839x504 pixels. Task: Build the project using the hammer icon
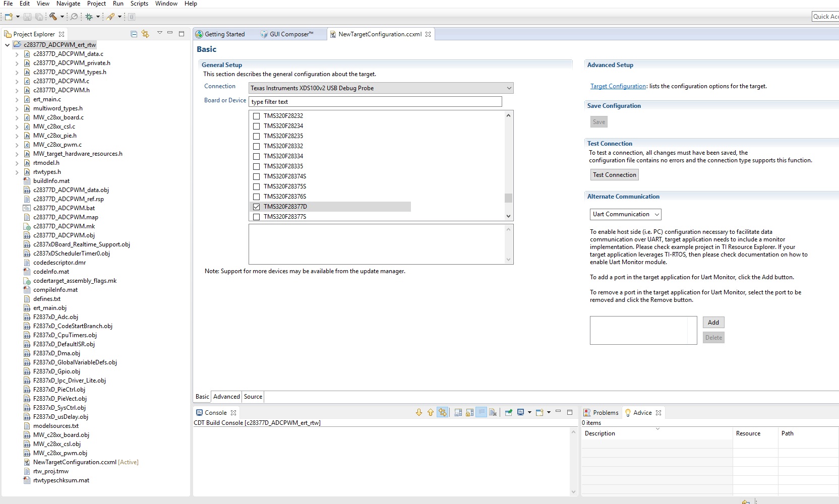click(52, 17)
